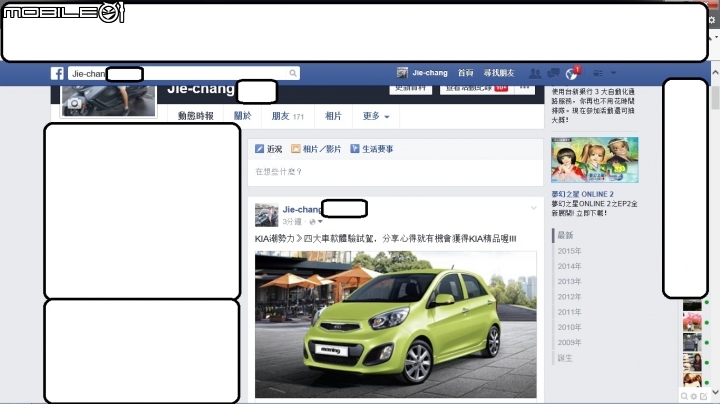The width and height of the screenshot is (720, 404).
Task: Select the 相片／影片 composer tab
Action: point(316,149)
